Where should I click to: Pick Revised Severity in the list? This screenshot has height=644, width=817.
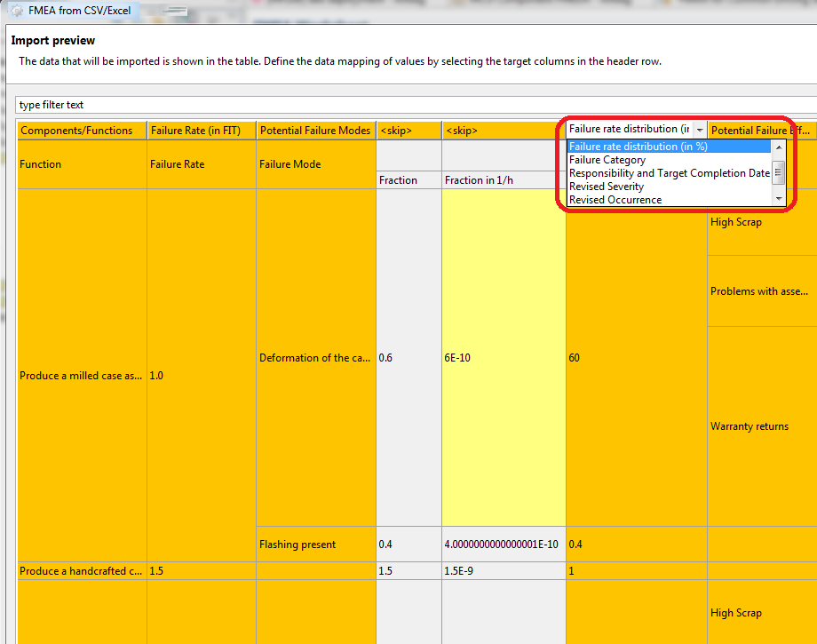point(607,187)
